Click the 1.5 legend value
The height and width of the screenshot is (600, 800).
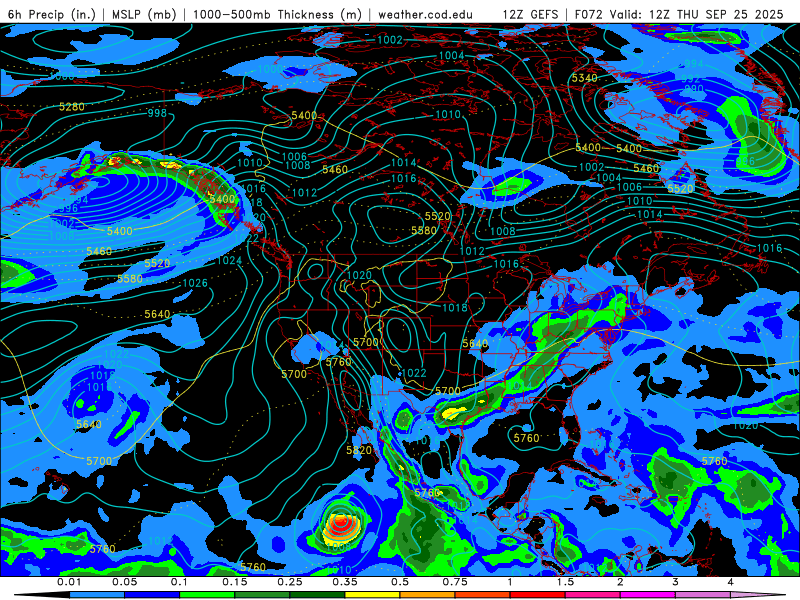(565, 582)
